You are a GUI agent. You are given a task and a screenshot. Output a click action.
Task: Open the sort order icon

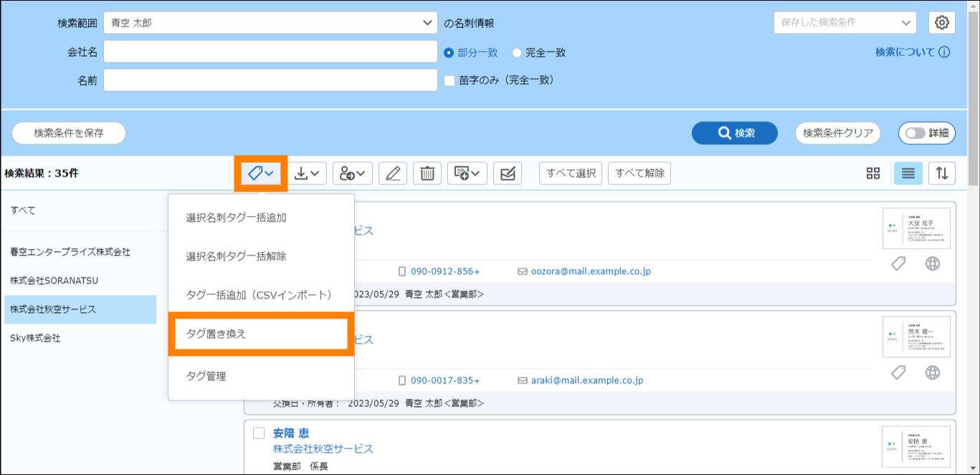point(942,173)
